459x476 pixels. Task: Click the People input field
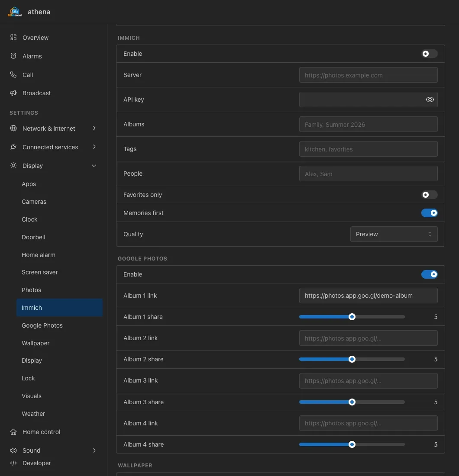pyautogui.click(x=368, y=174)
